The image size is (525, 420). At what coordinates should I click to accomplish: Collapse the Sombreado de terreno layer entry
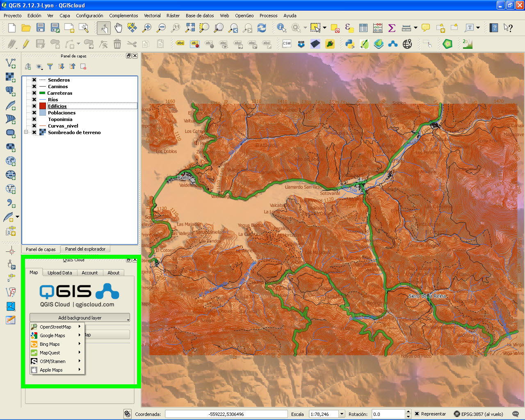coord(26,132)
